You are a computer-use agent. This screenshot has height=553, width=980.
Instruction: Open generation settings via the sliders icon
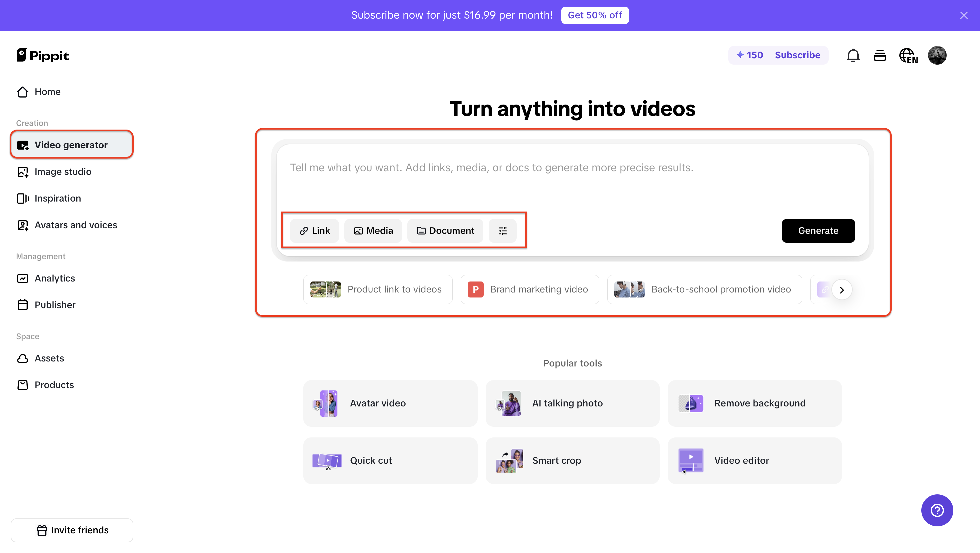[502, 231]
